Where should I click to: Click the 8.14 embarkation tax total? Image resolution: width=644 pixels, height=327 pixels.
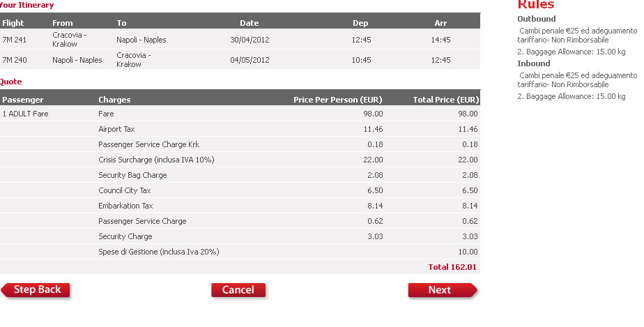click(470, 206)
